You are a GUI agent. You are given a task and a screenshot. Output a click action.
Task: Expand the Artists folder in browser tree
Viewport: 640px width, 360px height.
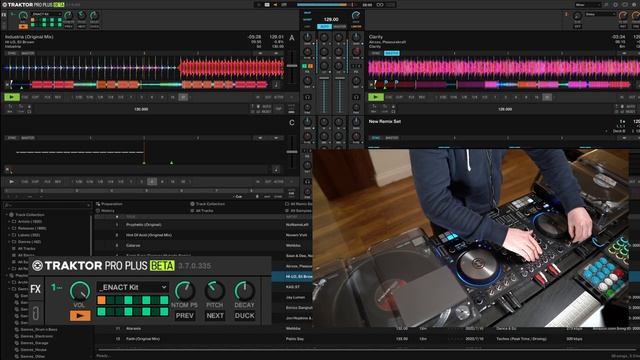tap(9, 222)
